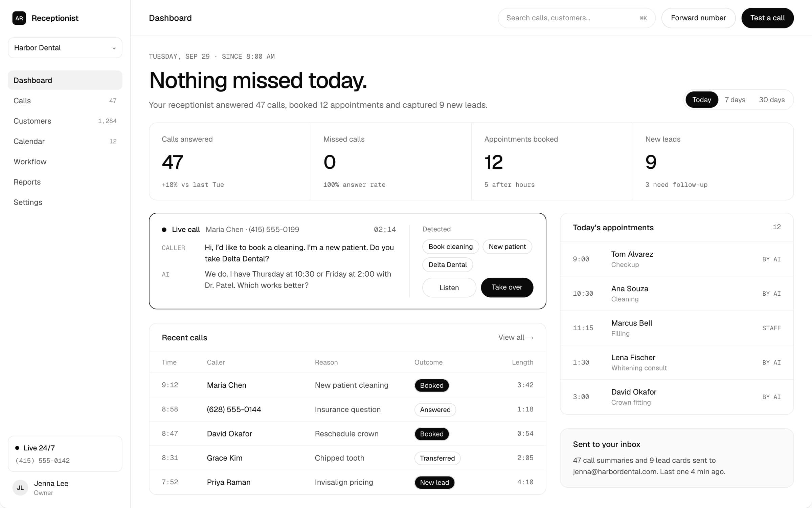Open David Okafor crown fitting appointment
812x508 pixels.
coord(677,397)
